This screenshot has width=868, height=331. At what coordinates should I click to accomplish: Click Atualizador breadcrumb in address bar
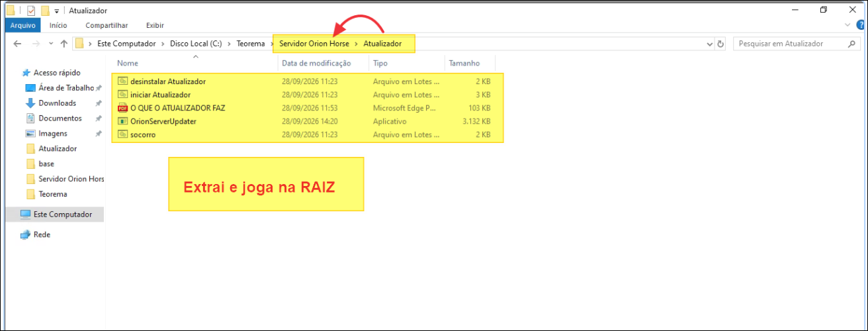click(382, 44)
